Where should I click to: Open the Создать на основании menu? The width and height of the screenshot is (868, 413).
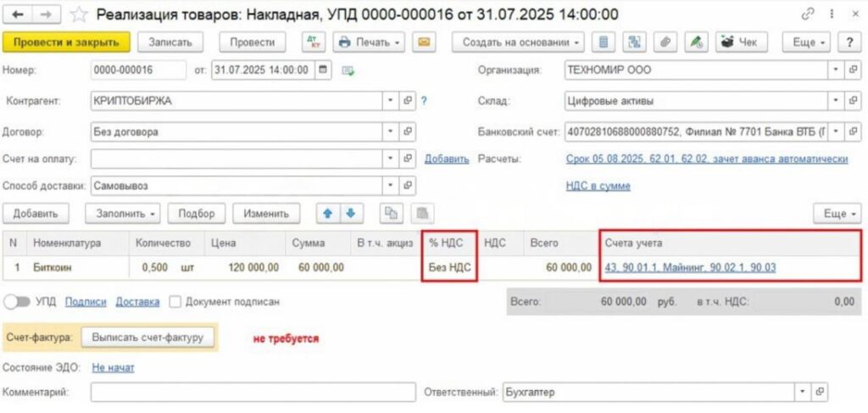click(519, 42)
